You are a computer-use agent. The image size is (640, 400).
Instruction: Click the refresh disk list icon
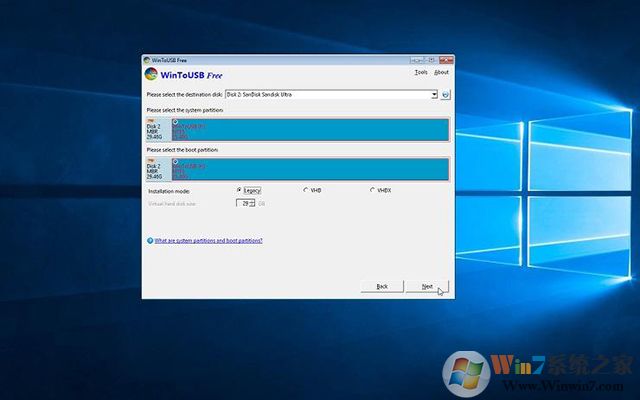446,95
